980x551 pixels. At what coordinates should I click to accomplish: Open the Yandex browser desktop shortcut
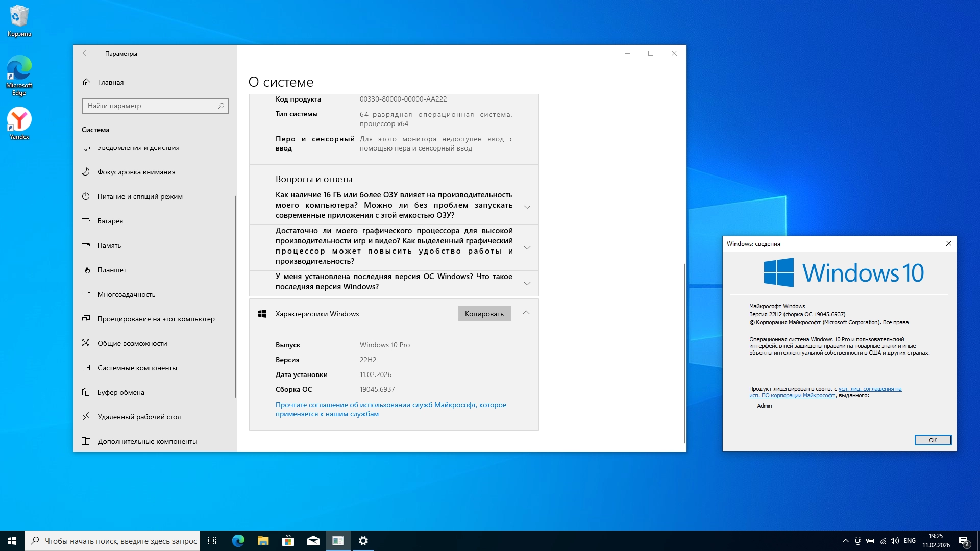pyautogui.click(x=19, y=120)
